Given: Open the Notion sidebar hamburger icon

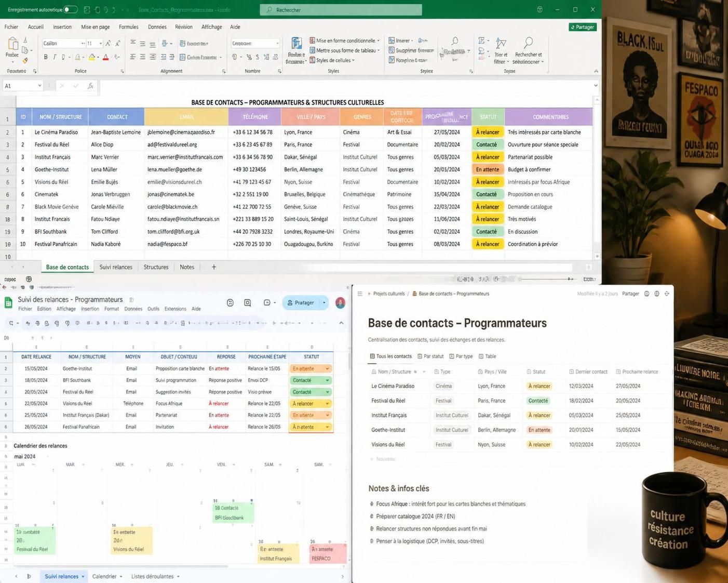Looking at the screenshot, I should click(360, 294).
